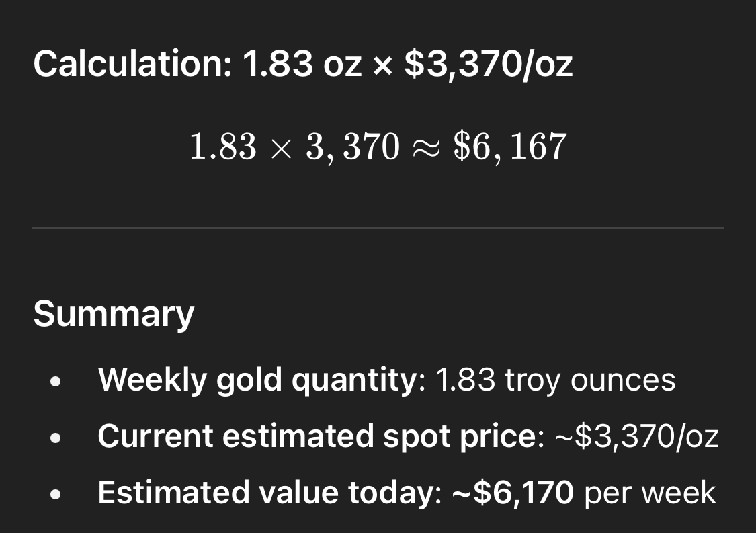Image resolution: width=756 pixels, height=533 pixels.
Task: Select the "Weekly gold quantity" bold label
Action: 257,380
